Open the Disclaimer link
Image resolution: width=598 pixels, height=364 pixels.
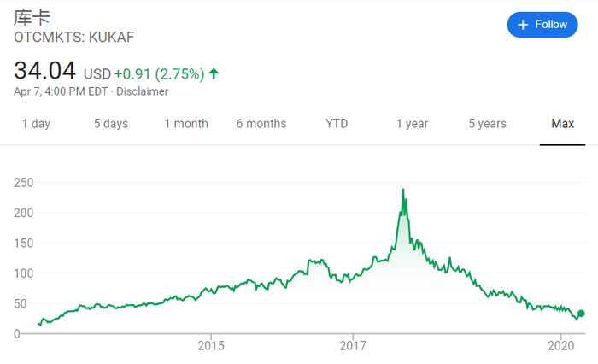coord(143,91)
